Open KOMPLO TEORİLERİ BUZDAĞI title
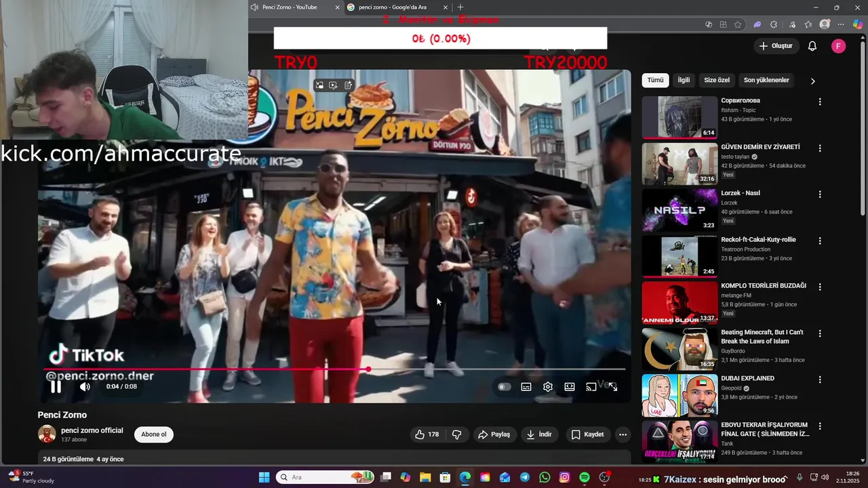Image resolution: width=868 pixels, height=488 pixels. [764, 286]
